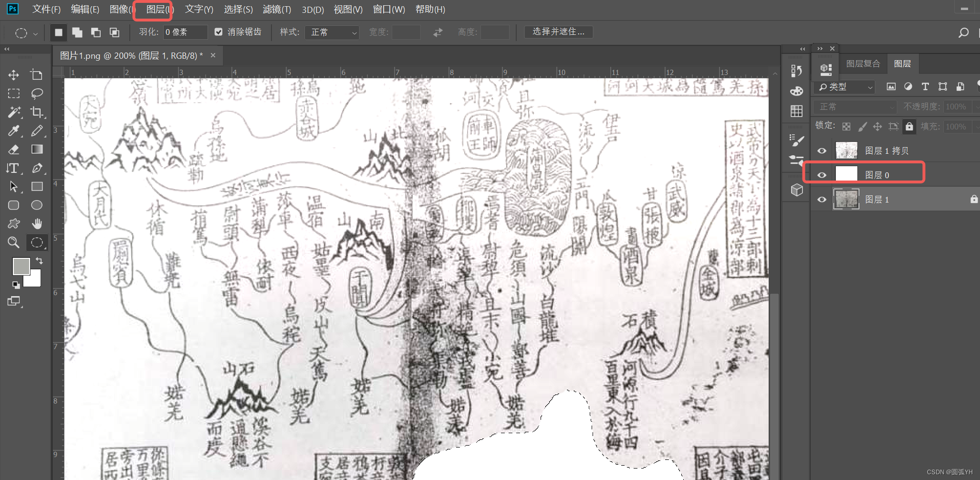Select the Move tool
This screenshot has height=480, width=980.
pyautogui.click(x=13, y=75)
